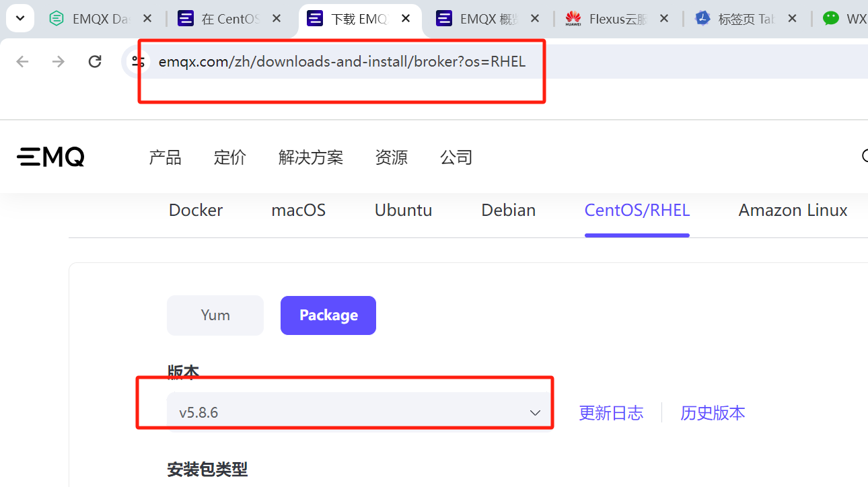Focus the emqx.com URL address bar
868x487 pixels.
[495, 62]
